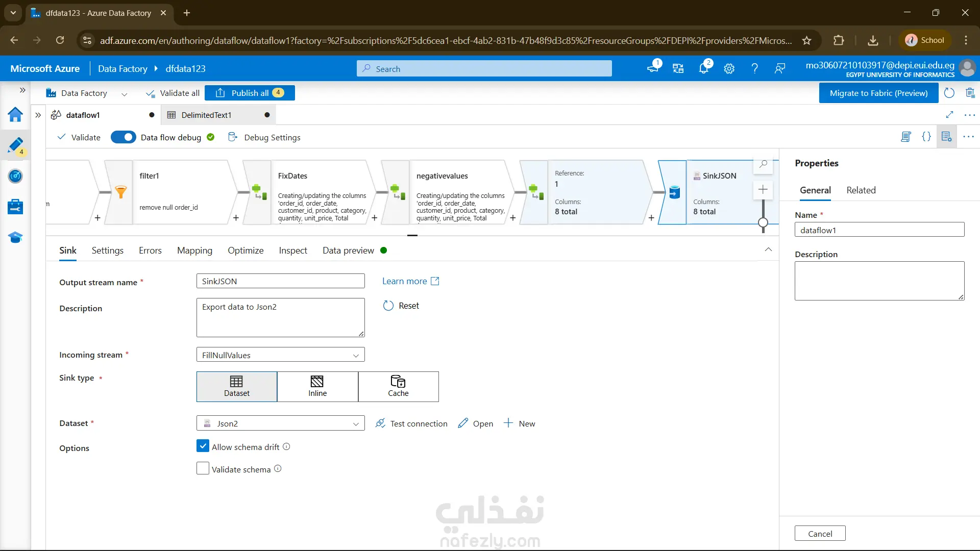Open the Monitor gauge icon in sidebar
This screenshot has height=551, width=980.
(15, 176)
